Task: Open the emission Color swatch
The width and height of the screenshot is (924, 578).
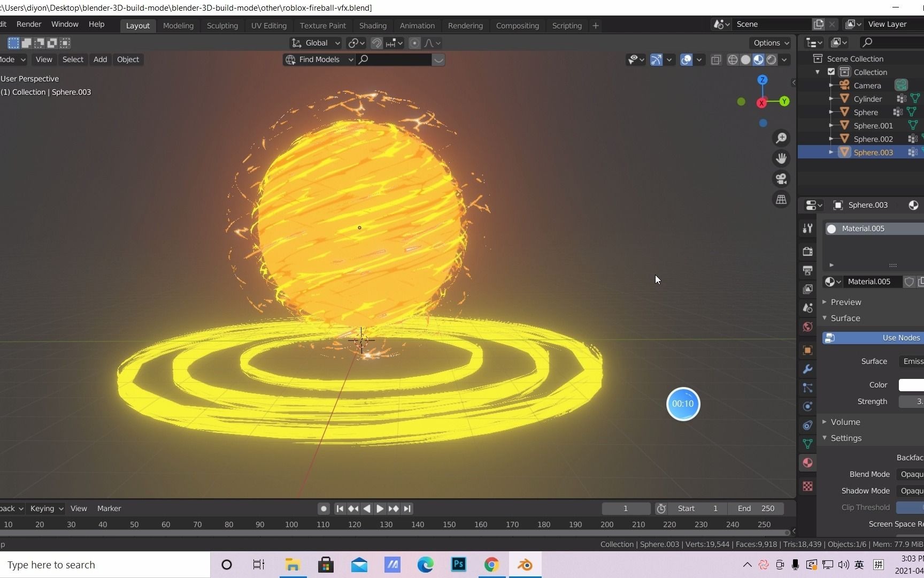Action: (911, 385)
